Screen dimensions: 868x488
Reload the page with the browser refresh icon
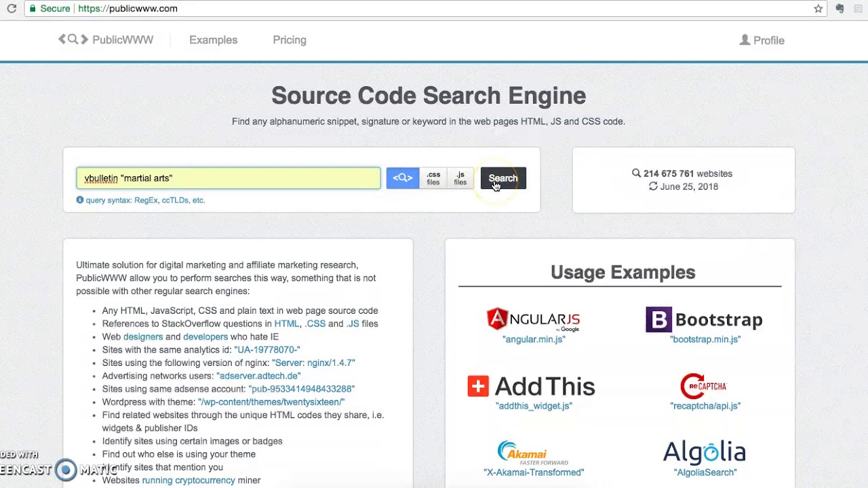click(12, 9)
